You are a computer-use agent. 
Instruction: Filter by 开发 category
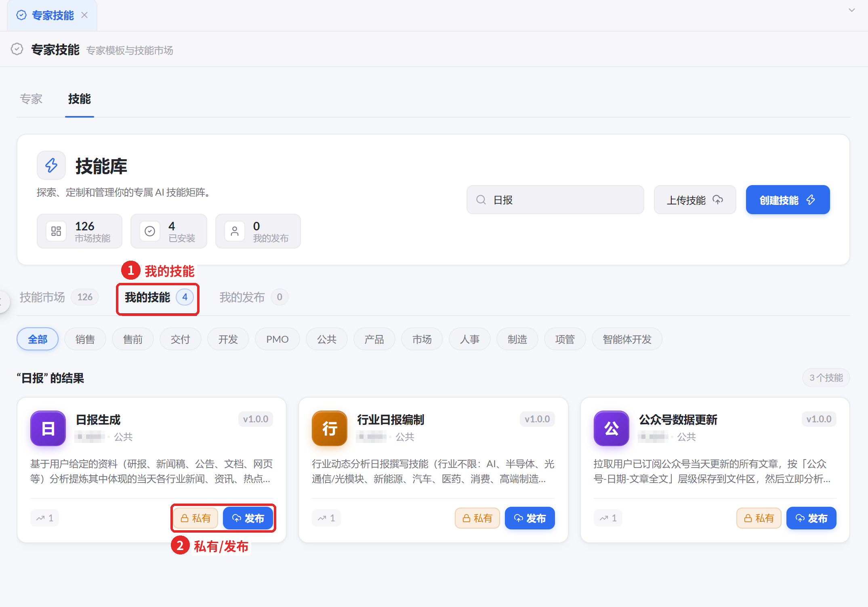click(x=228, y=339)
